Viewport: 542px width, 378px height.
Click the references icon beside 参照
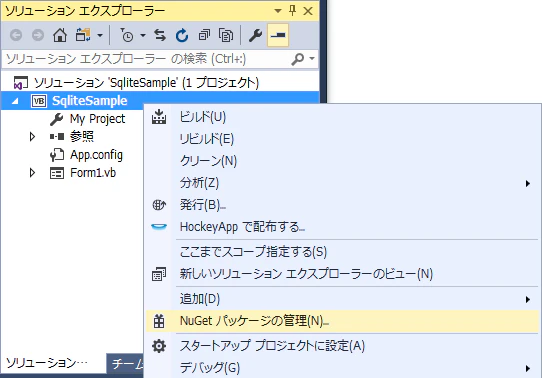[57, 136]
